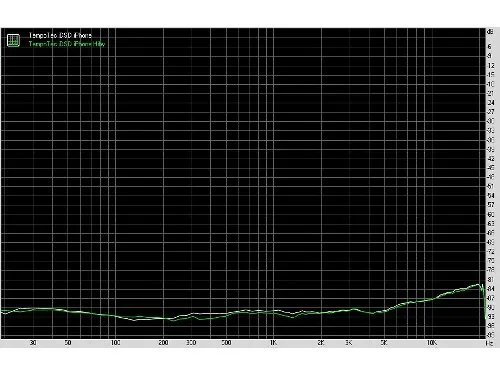The image size is (500, 375).
Task: Click the 1K frequency axis label
Action: point(273,343)
